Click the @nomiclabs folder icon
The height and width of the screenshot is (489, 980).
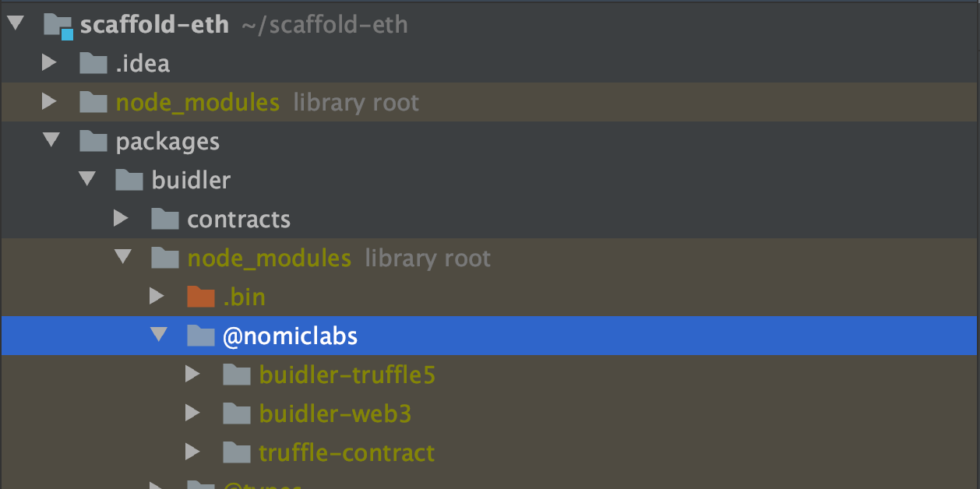(201, 336)
